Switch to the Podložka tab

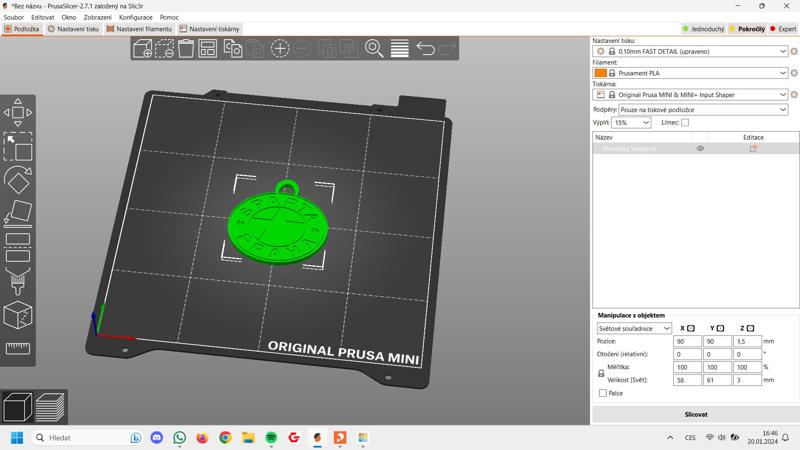pyautogui.click(x=22, y=29)
